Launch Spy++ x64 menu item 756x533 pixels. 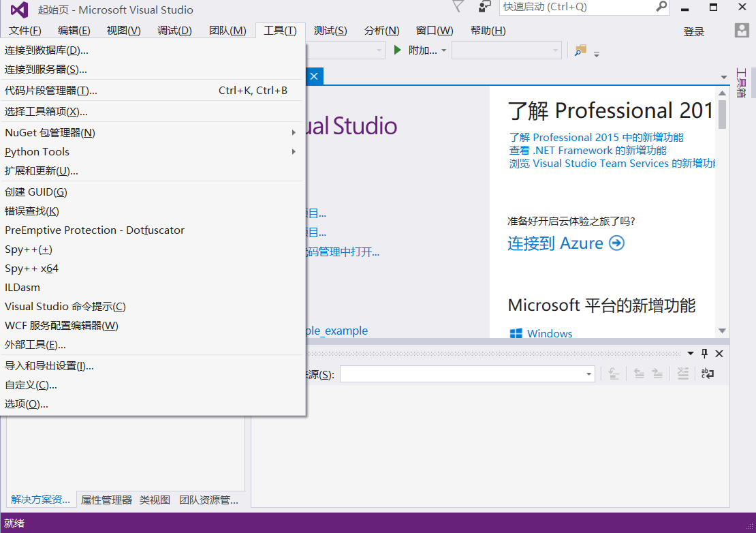pyautogui.click(x=152, y=268)
